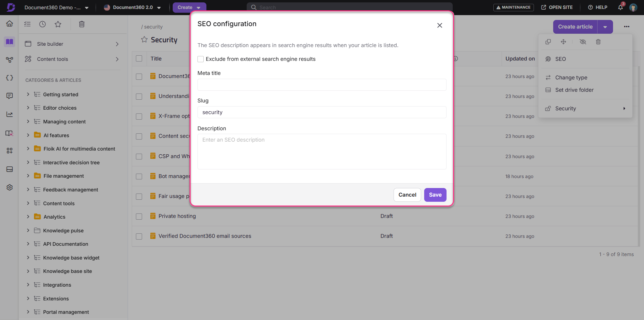Click the Copy articles icon in context menu
The image size is (644, 320).
(548, 42)
